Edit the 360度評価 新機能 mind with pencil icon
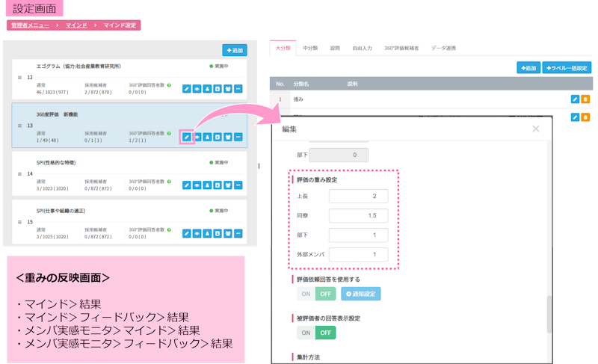The image size is (598, 364). pyautogui.click(x=186, y=137)
